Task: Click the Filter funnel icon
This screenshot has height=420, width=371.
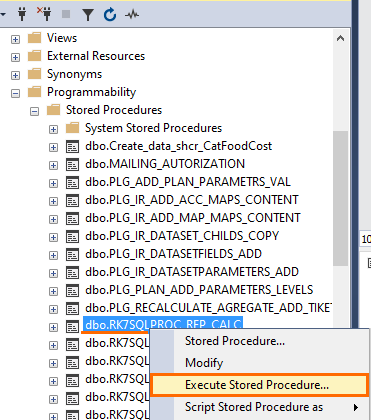Action: click(88, 15)
